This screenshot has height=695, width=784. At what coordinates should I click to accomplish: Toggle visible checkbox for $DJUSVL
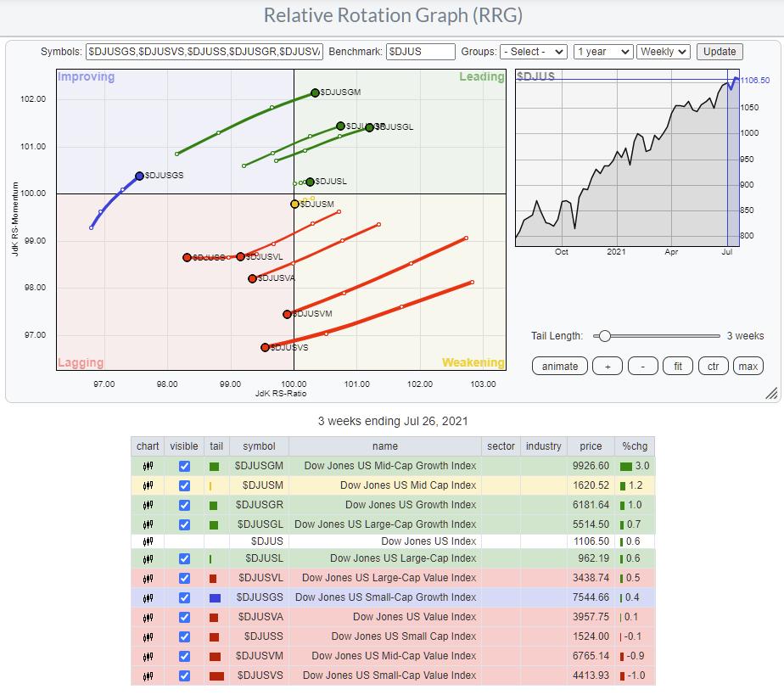pyautogui.click(x=184, y=578)
